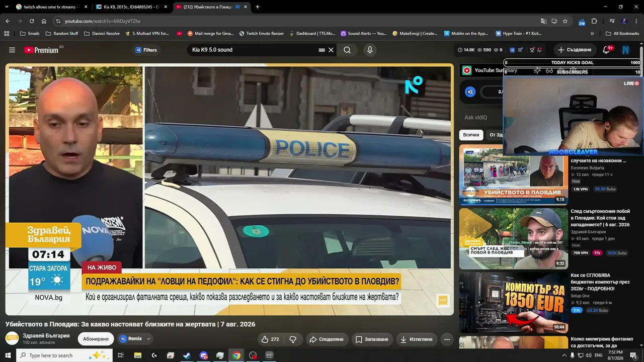
Task: Mute the taskbar microphone tray icon
Action: (x=572, y=355)
